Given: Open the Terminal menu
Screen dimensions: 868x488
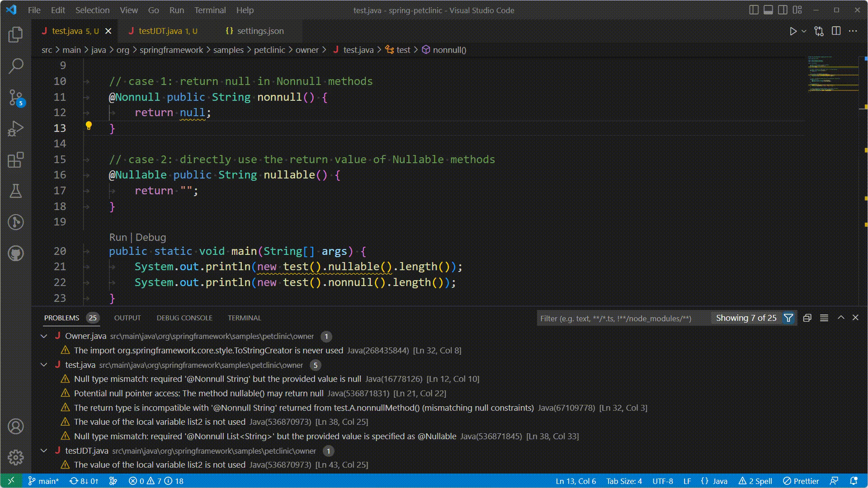Looking at the screenshot, I should 210,10.
